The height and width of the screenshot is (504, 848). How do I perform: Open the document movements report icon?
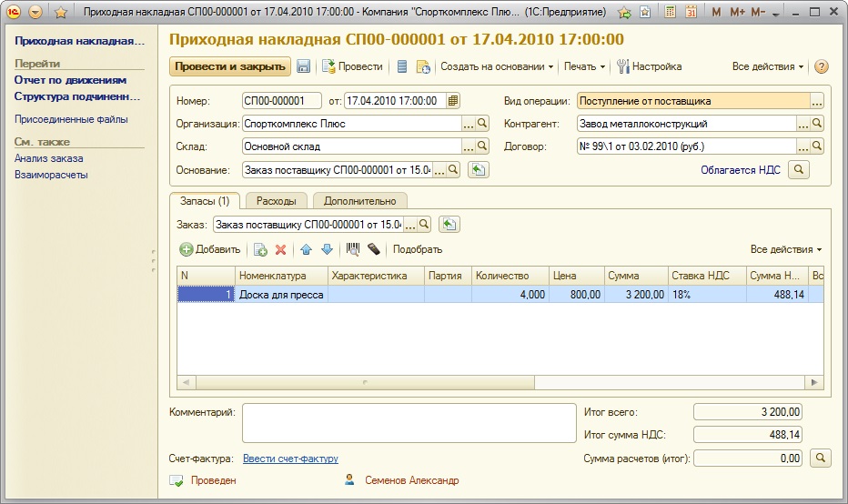402,66
